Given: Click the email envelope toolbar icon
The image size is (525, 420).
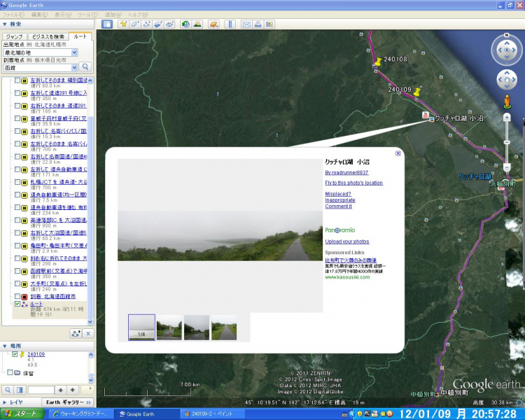Looking at the screenshot, I should click(x=246, y=24).
